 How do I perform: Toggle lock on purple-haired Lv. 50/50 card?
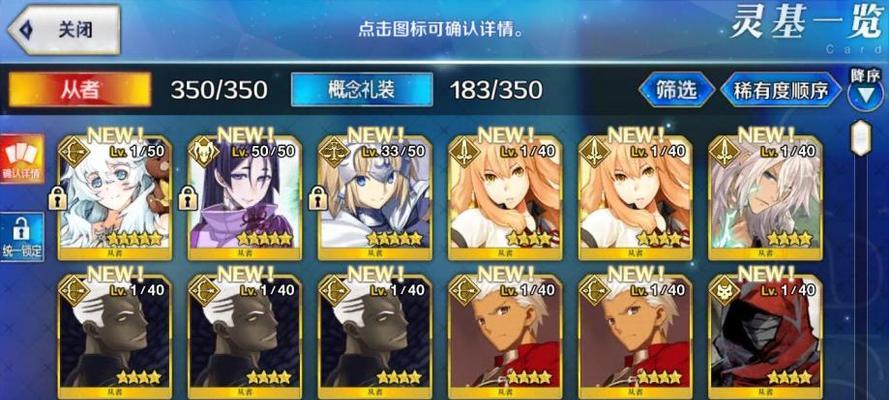[x=188, y=199]
